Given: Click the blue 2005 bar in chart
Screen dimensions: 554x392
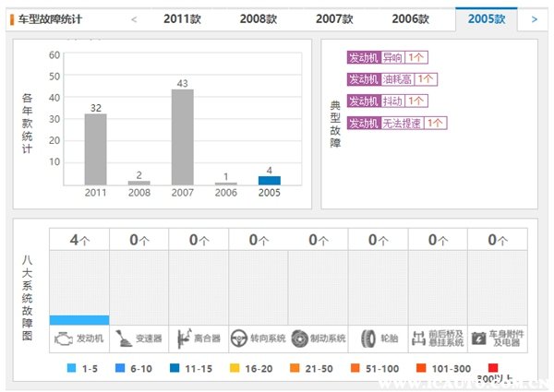Looking at the screenshot, I should 269,180.
